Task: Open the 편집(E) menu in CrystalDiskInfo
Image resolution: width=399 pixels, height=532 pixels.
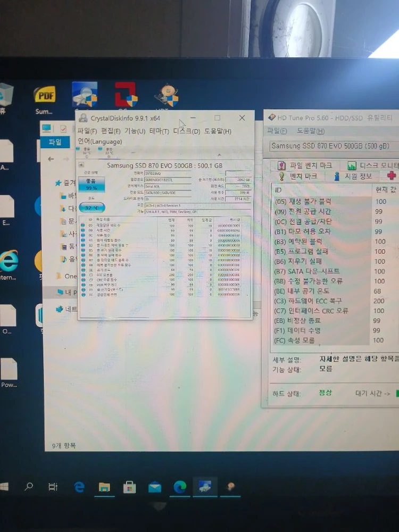Action: tap(111, 131)
